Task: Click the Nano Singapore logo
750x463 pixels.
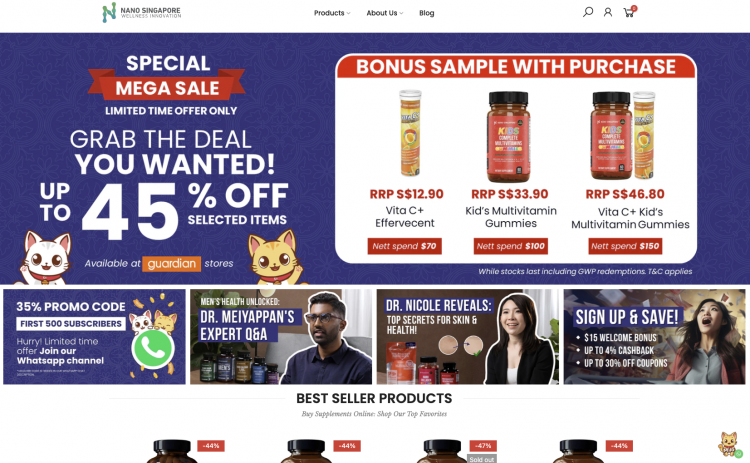Action: tap(142, 12)
